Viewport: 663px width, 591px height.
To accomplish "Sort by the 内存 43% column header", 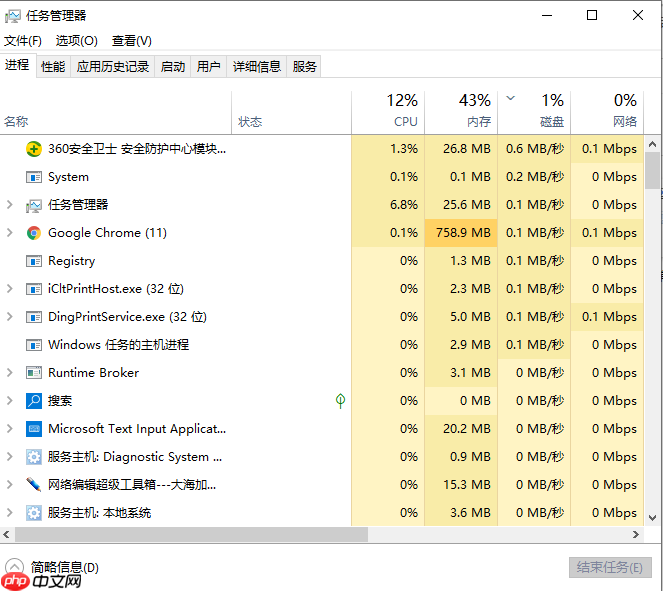I will pyautogui.click(x=461, y=113).
